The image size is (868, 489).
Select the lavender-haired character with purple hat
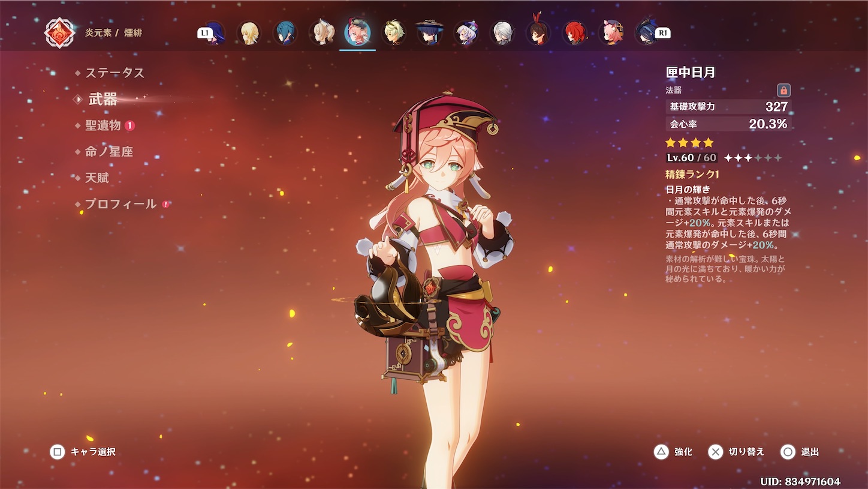[x=466, y=33]
